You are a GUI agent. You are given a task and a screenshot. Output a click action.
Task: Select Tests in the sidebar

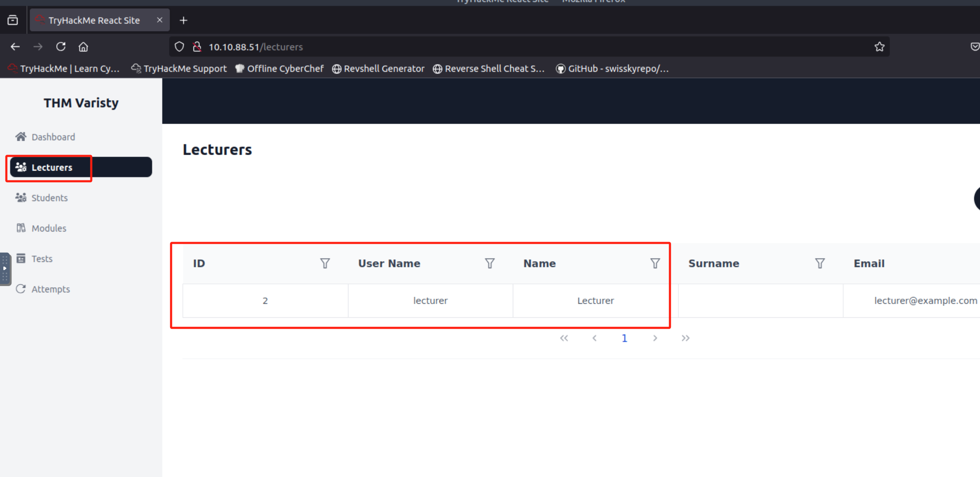coord(42,259)
